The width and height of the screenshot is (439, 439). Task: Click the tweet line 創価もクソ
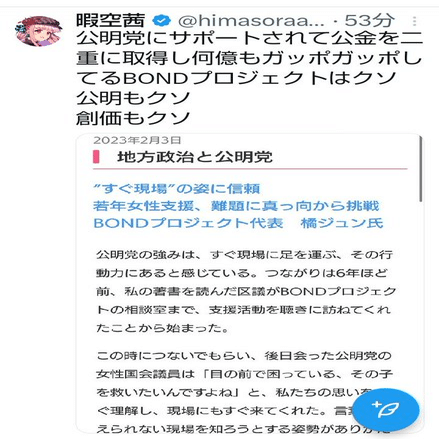(133, 118)
